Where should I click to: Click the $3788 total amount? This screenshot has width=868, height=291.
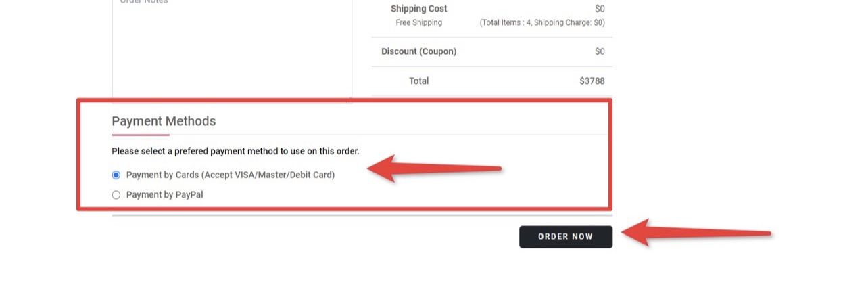click(x=592, y=81)
